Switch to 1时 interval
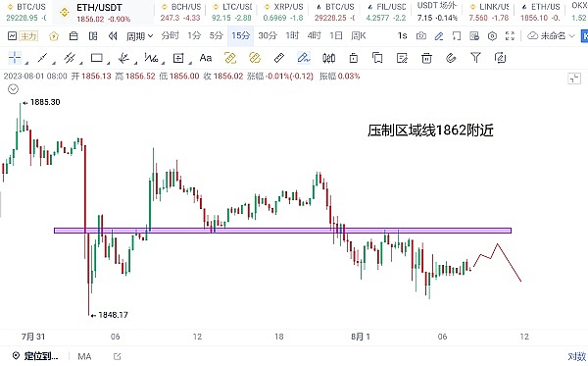This screenshot has height=366, width=588. [x=292, y=35]
